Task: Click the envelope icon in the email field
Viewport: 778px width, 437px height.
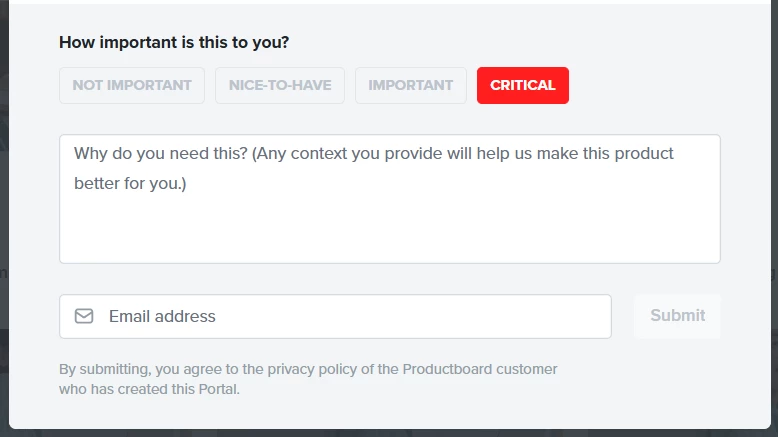Action: [x=84, y=316]
